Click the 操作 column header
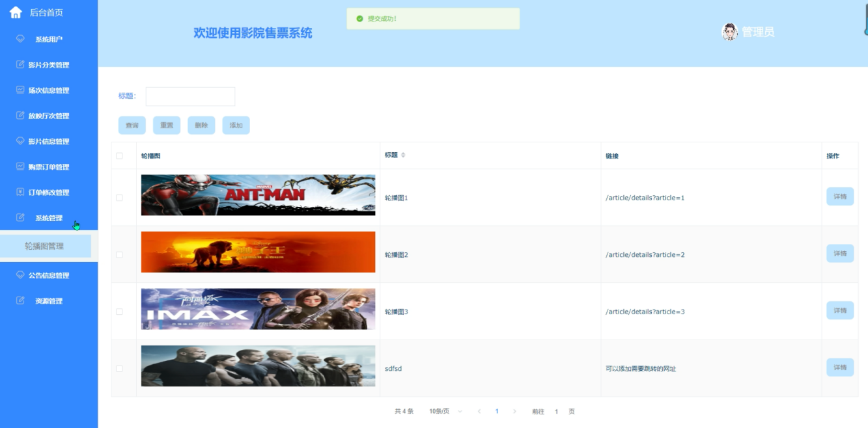 point(833,156)
